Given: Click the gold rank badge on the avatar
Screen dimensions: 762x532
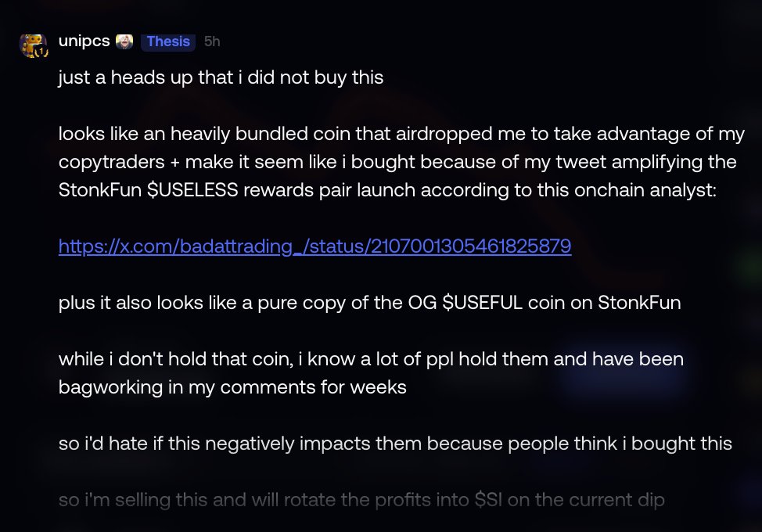Looking at the screenshot, I should pos(42,51).
